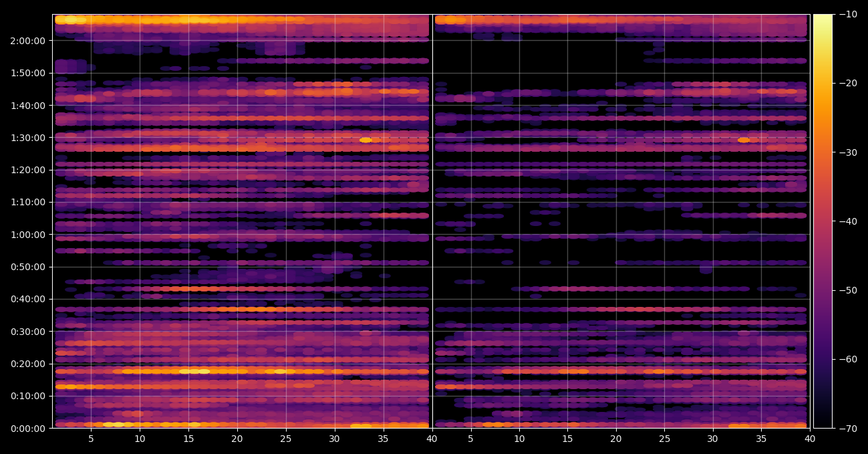Click bright yellow spot near 1:30:00 in left heatmap
The height and width of the screenshot is (454, 868).
[366, 140]
